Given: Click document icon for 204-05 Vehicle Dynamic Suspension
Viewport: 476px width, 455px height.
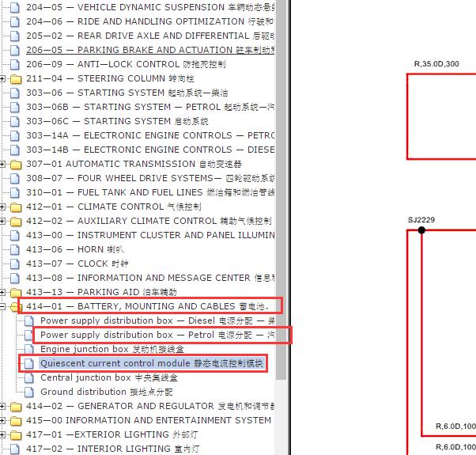Looking at the screenshot, I should tap(15, 8).
